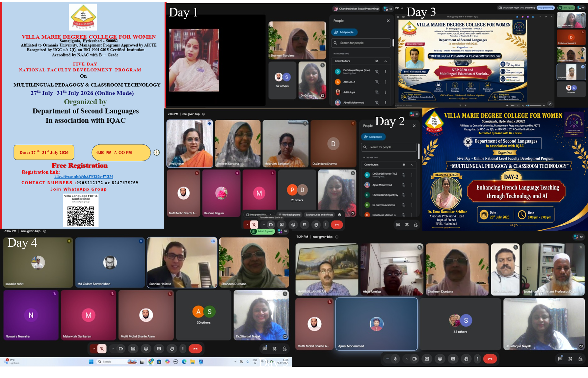The image size is (588, 378).
Task: Raise hand in the 6:06 PM Day 4 meeting
Action: coord(172,348)
